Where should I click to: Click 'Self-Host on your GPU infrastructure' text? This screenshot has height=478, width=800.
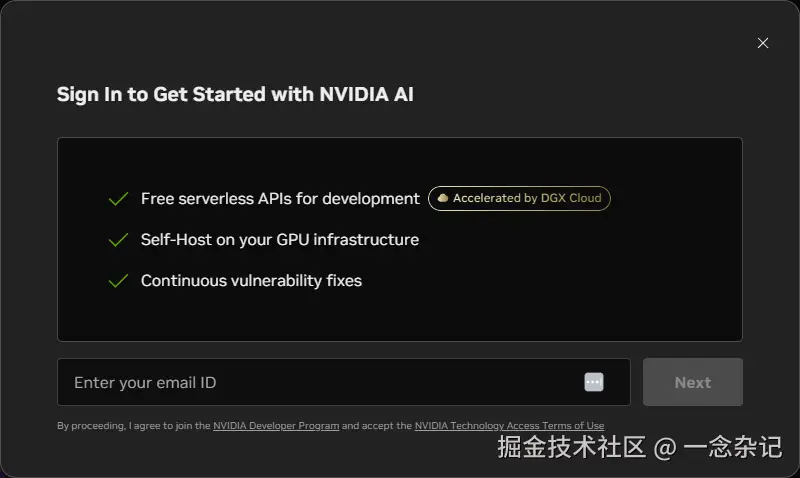pos(280,240)
